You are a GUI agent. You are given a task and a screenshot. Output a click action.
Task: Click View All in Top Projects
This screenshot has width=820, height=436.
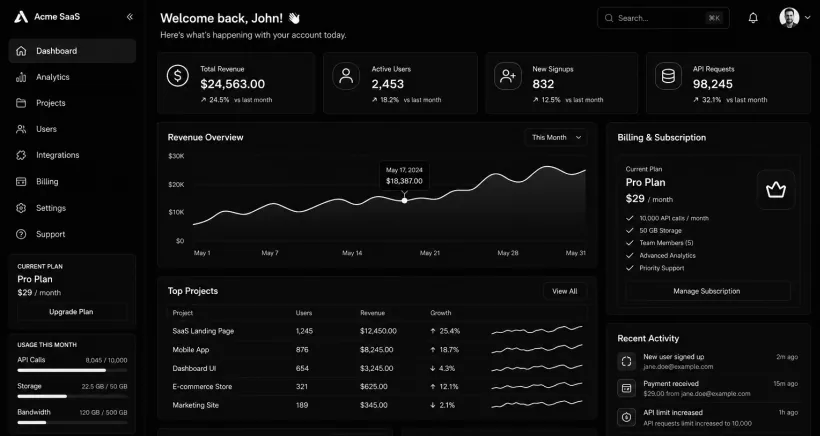(x=565, y=291)
